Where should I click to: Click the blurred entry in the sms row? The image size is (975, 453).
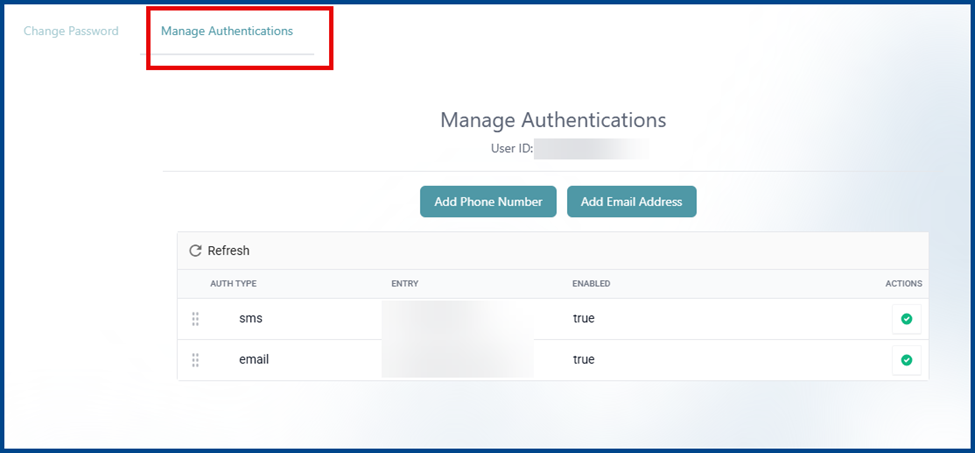click(x=456, y=319)
